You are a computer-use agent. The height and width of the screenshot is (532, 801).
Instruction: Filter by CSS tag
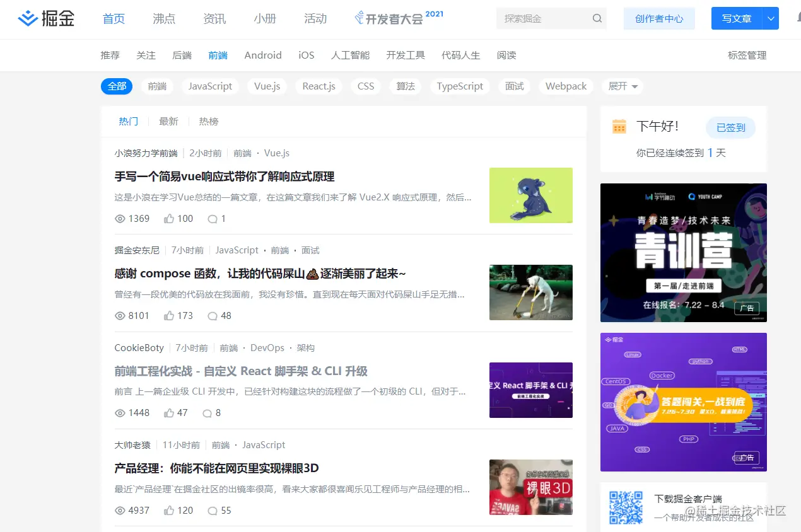pos(366,86)
